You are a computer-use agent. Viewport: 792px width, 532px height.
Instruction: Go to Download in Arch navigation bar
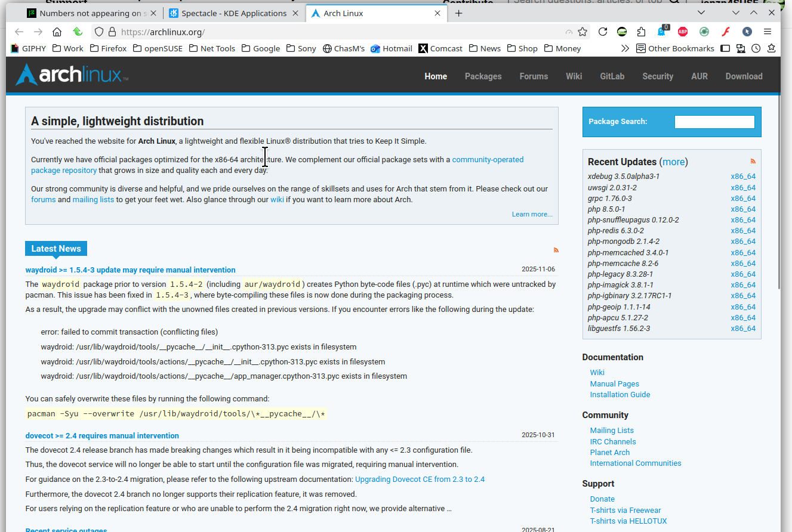[744, 76]
